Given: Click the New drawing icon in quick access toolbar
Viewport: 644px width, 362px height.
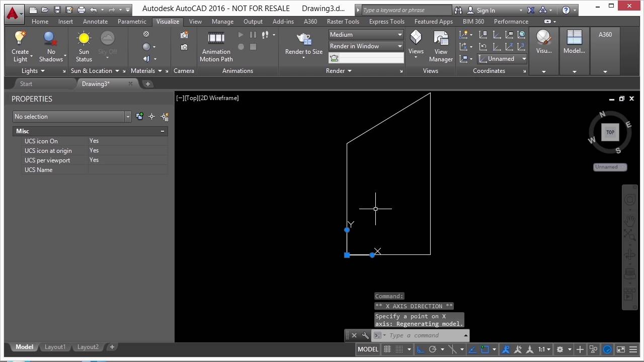Looking at the screenshot, I should tap(33, 10).
